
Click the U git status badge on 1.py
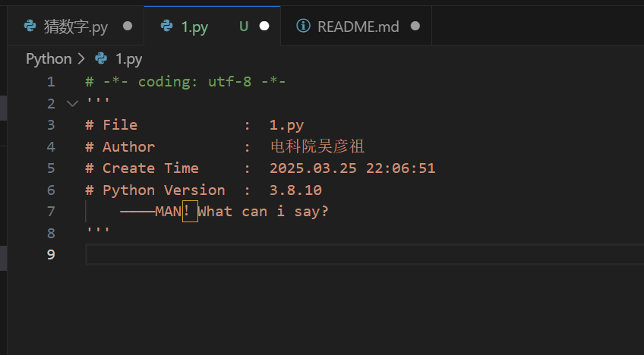(x=244, y=27)
